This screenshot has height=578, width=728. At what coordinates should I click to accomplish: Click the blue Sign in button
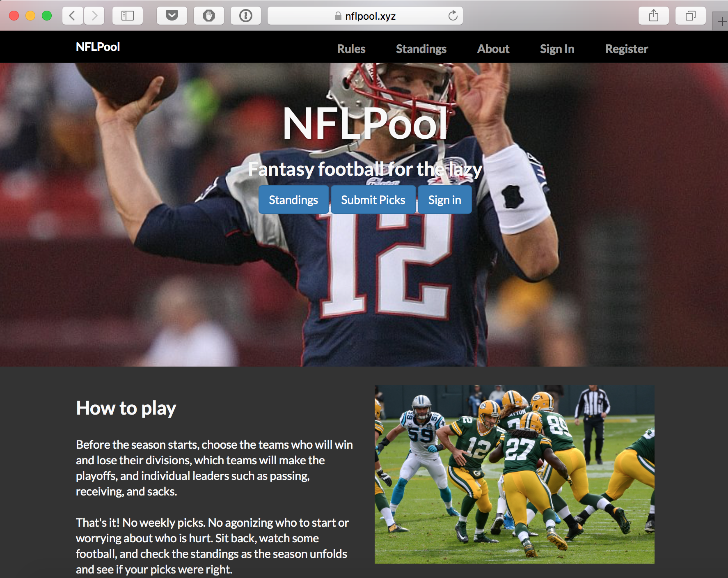(x=444, y=200)
